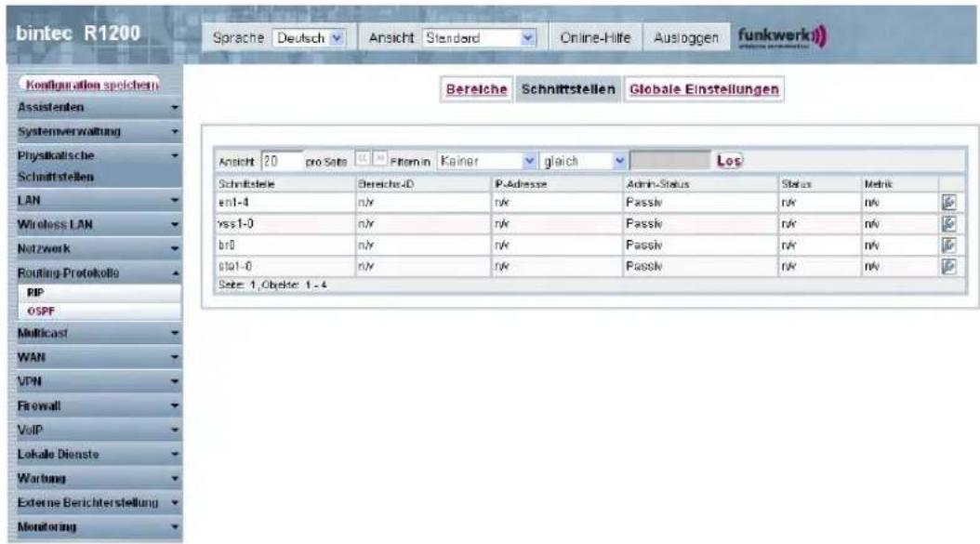The width and height of the screenshot is (980, 544).
Task: Select the br0 interface name cell
Action: [285, 245]
